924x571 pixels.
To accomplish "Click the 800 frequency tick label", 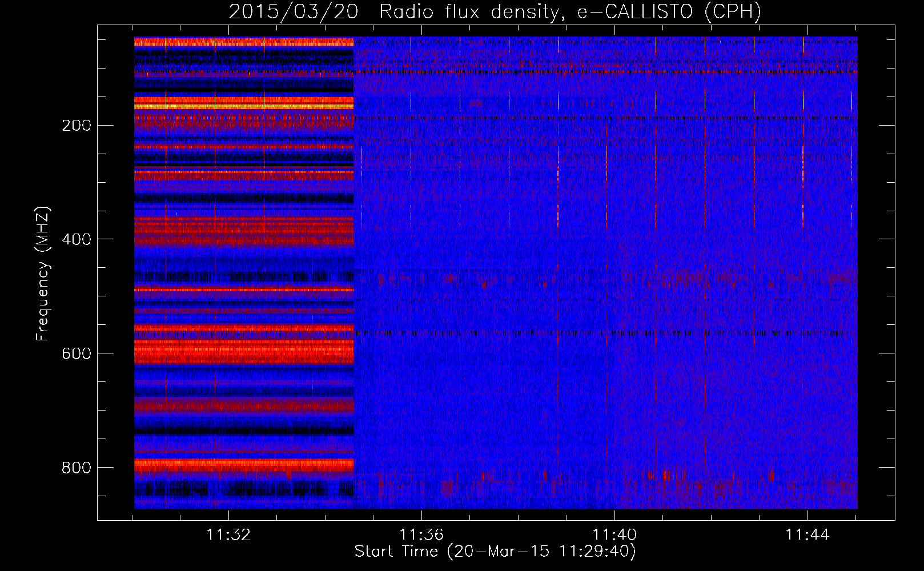I will click(x=77, y=468).
